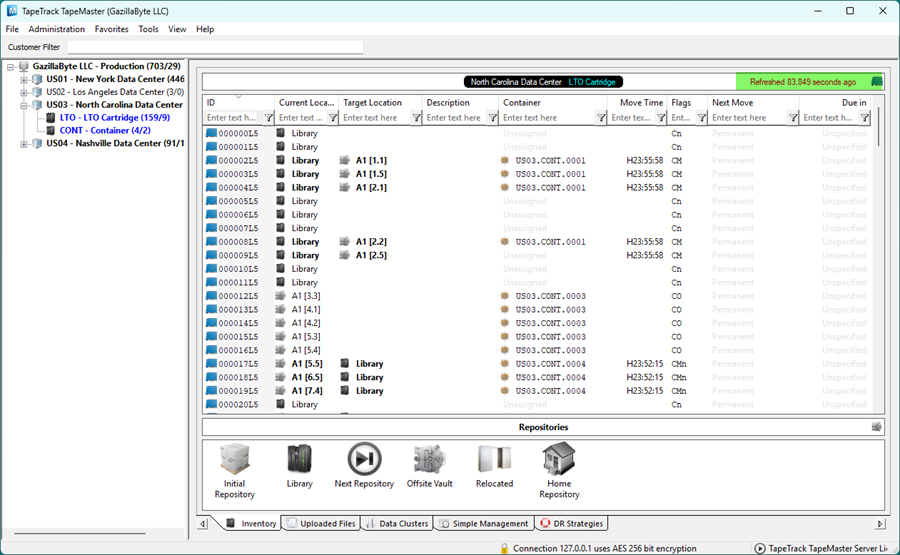Click the North Carolina Data Center header label

(516, 82)
